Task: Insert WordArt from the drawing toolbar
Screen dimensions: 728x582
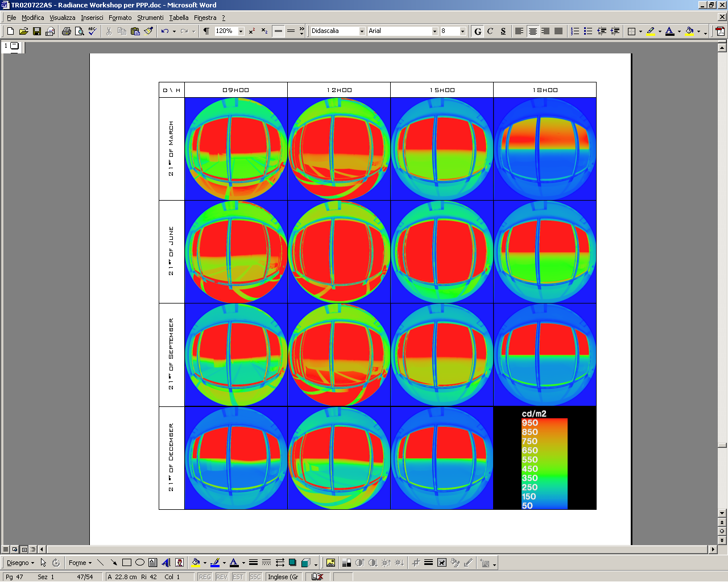Action: (166, 563)
